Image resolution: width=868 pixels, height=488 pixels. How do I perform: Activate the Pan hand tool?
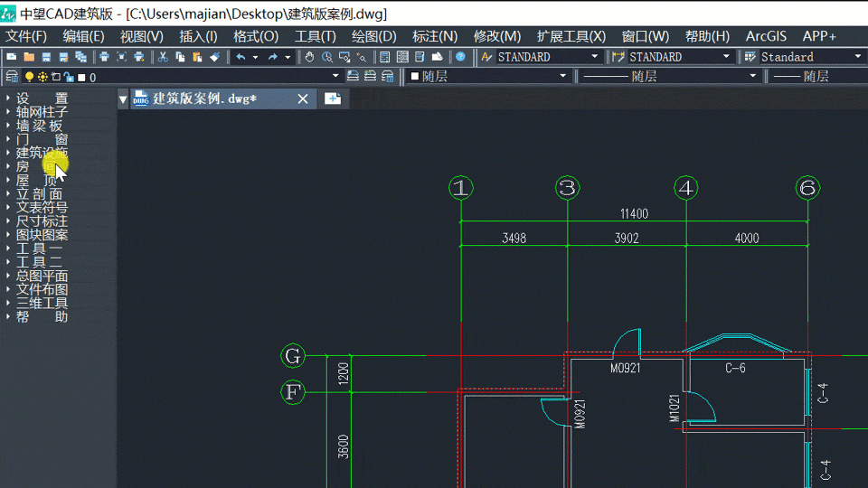(309, 57)
